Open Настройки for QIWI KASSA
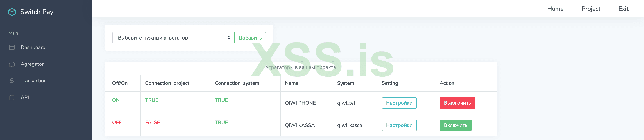The width and height of the screenshot is (644, 140). pyautogui.click(x=399, y=125)
